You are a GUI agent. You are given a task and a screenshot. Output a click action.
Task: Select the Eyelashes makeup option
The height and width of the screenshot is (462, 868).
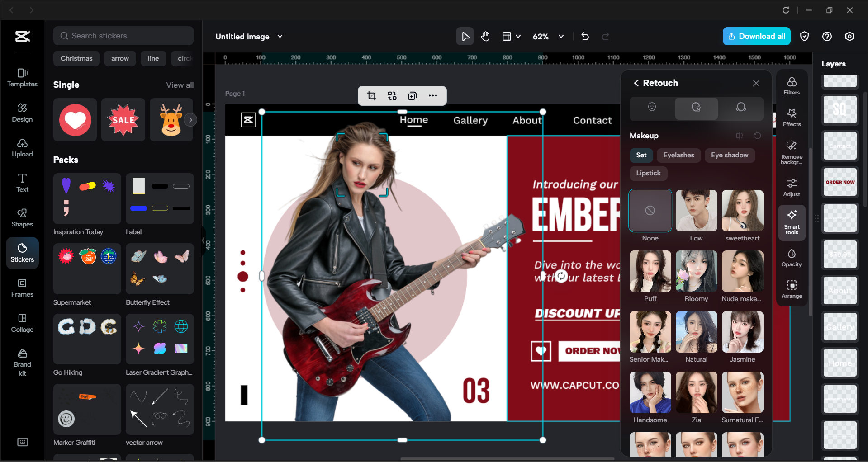(x=678, y=155)
